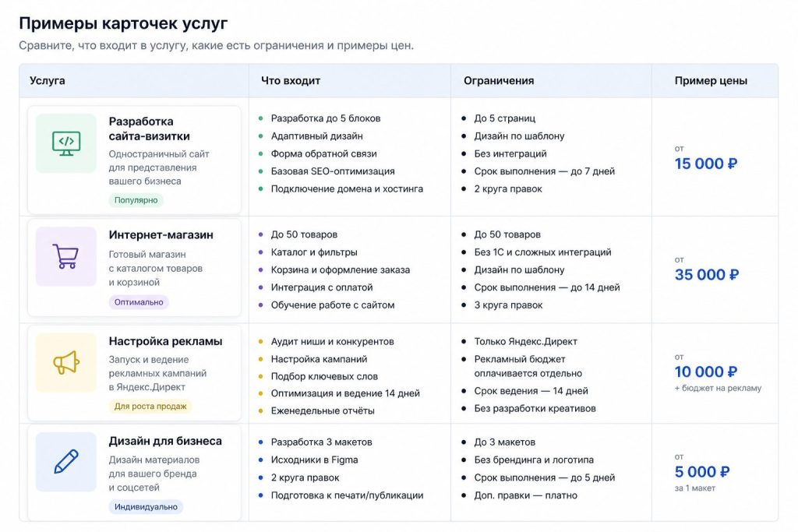Click the Услуга column header
Viewport: 798px width, 532px height.
48,80
